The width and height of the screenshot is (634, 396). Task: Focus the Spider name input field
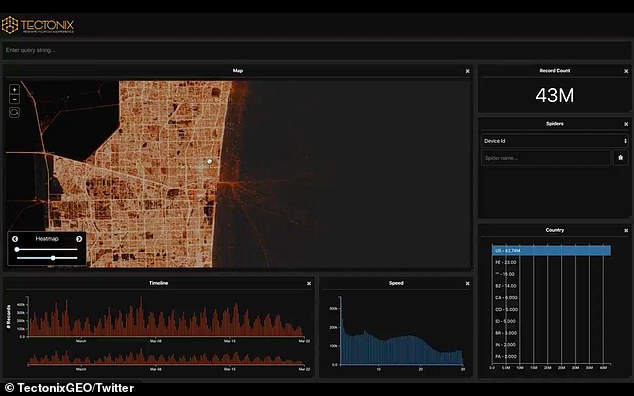point(545,158)
